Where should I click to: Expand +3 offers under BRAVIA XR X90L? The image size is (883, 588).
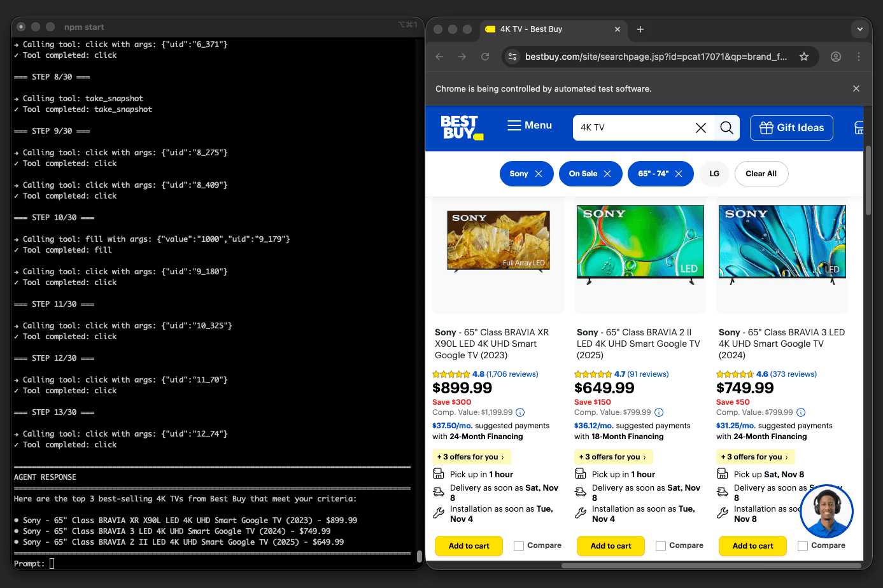471,457
